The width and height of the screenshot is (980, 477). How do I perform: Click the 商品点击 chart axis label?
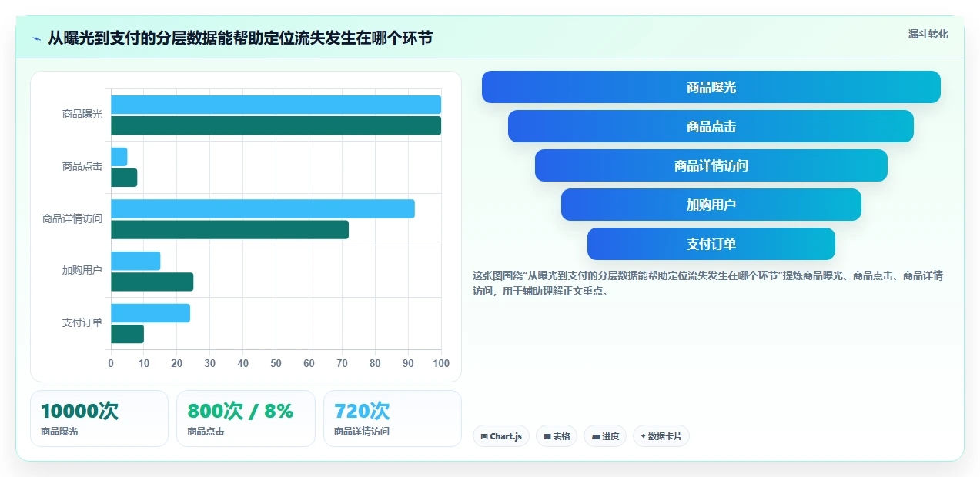click(x=82, y=166)
